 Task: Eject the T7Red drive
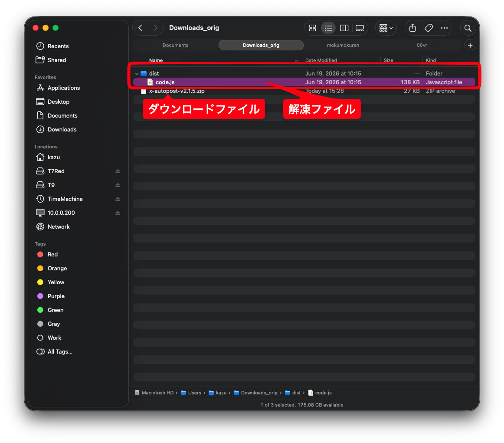tap(118, 171)
